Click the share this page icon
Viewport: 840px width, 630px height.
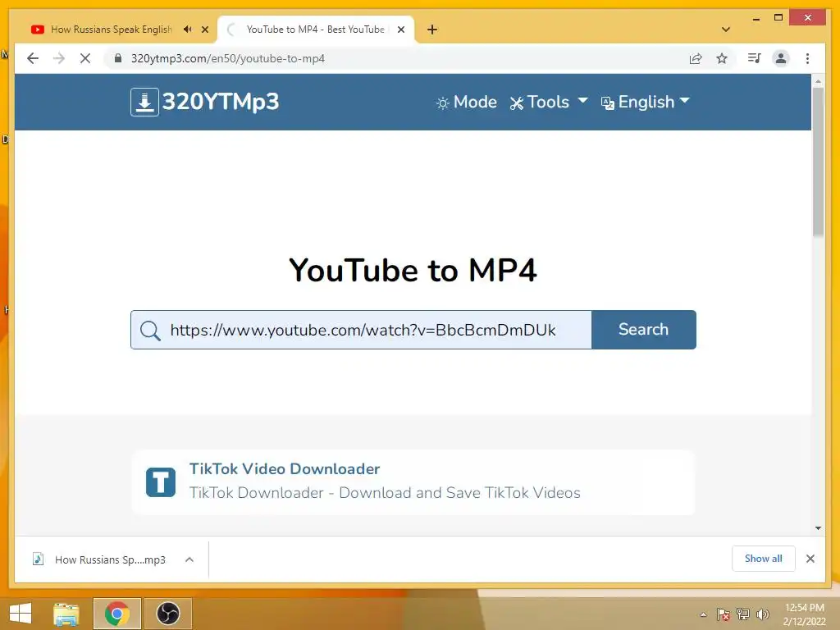tap(696, 58)
